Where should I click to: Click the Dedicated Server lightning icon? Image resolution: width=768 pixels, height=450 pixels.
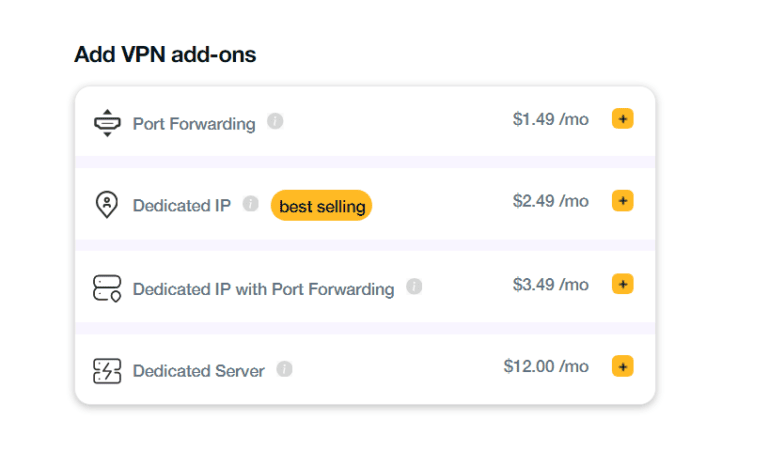pyautogui.click(x=106, y=371)
